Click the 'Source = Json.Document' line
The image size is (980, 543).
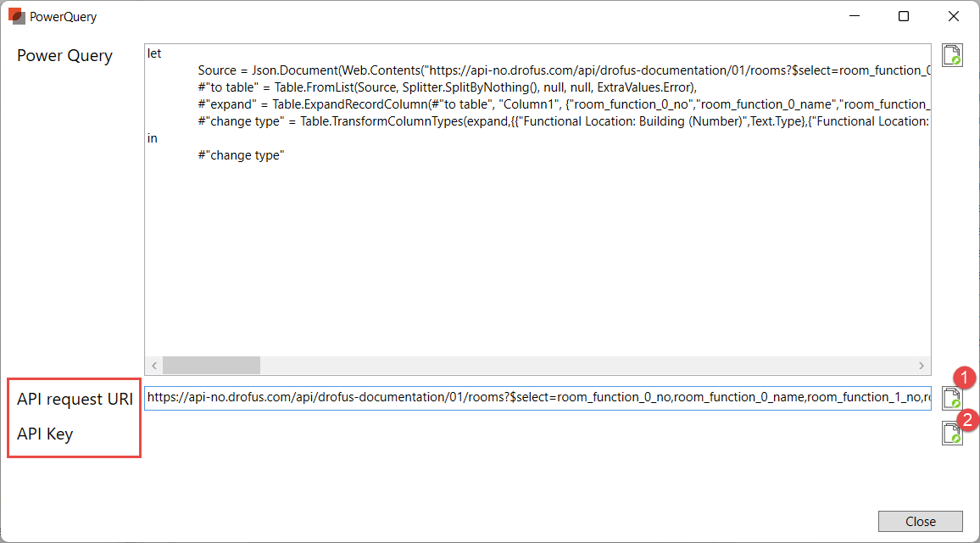point(565,70)
